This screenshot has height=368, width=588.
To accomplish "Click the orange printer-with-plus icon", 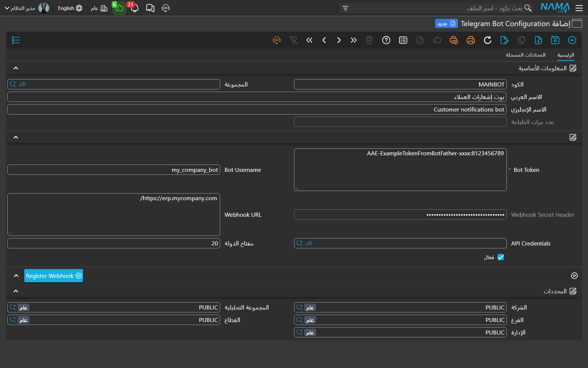I will tap(454, 40).
